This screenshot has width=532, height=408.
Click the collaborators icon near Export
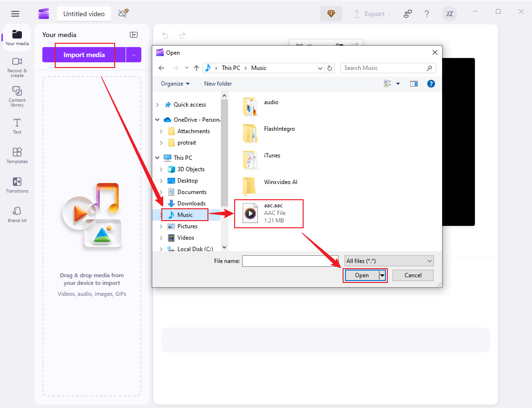click(x=408, y=14)
